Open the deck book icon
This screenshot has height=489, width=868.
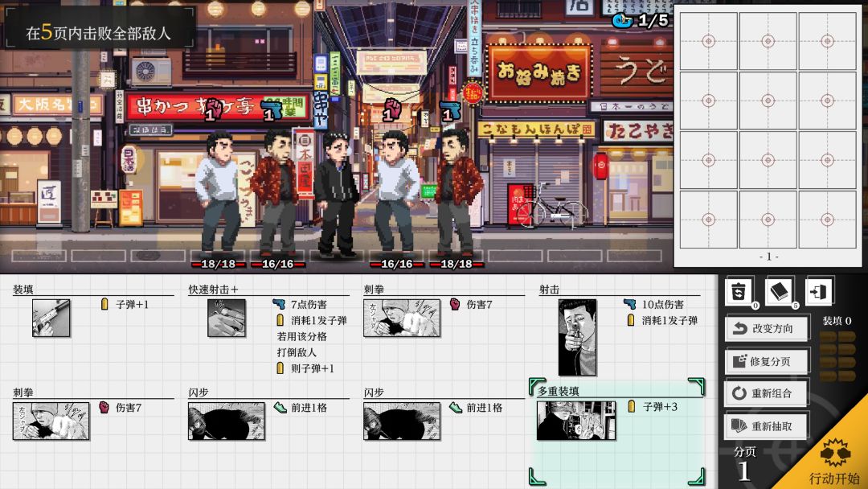pos(779,292)
